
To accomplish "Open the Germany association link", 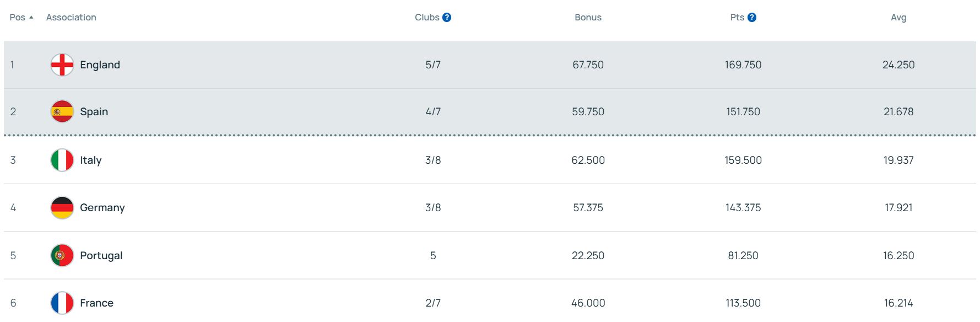I will point(102,208).
